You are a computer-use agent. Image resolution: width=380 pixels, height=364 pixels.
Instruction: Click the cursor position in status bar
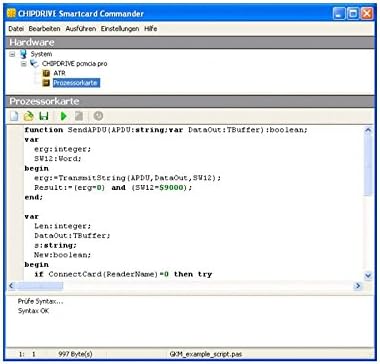pyautogui.click(x=27, y=354)
